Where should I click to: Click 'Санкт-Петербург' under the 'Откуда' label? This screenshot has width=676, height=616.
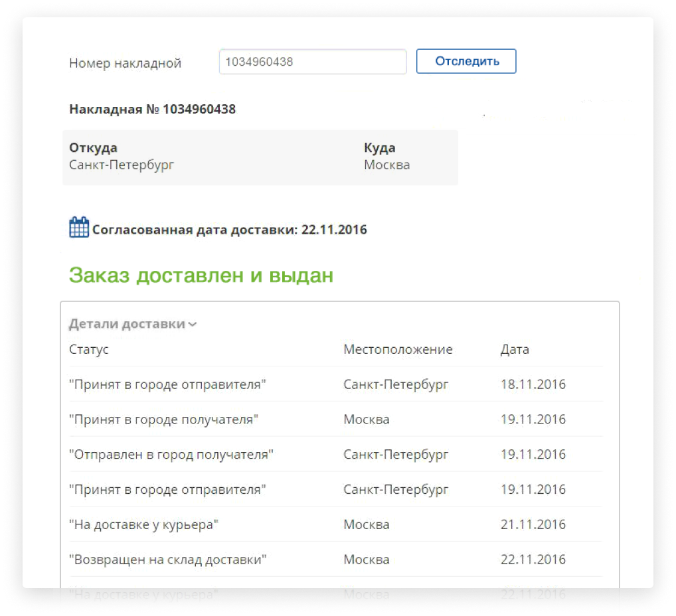(122, 165)
